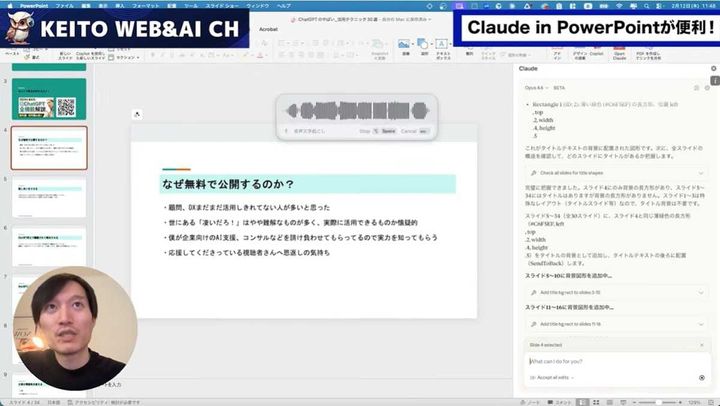Open the 挿入 menu in menu bar
720x406 pixels.
tap(120, 6)
